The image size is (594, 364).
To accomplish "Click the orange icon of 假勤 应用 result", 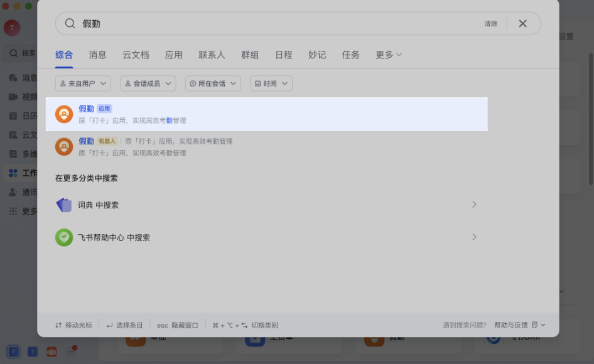I will pyautogui.click(x=64, y=114).
